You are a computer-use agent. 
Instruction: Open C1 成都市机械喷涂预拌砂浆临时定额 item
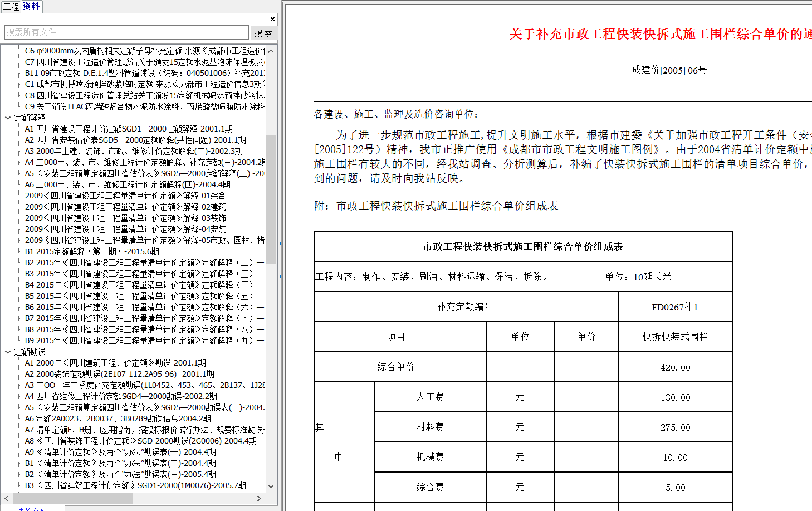coord(145,84)
